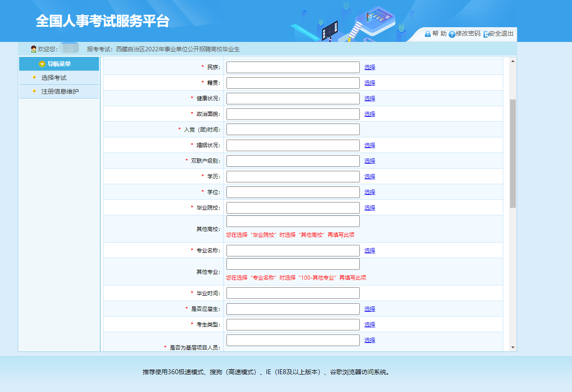Viewport: 572px width, 392px height.
Task: Click the lock icon beside 帮助
Action: click(x=428, y=34)
